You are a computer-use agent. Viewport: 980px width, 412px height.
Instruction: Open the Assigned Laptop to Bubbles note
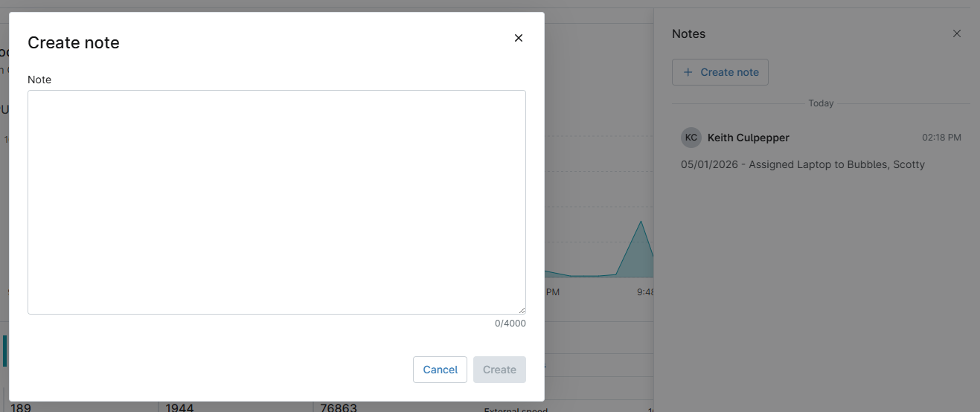click(x=803, y=164)
